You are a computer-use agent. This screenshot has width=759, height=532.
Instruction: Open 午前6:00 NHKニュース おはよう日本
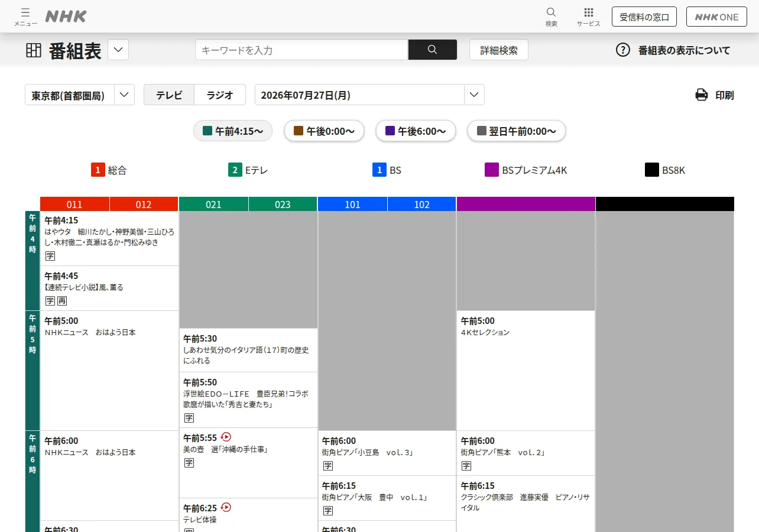click(x=109, y=475)
